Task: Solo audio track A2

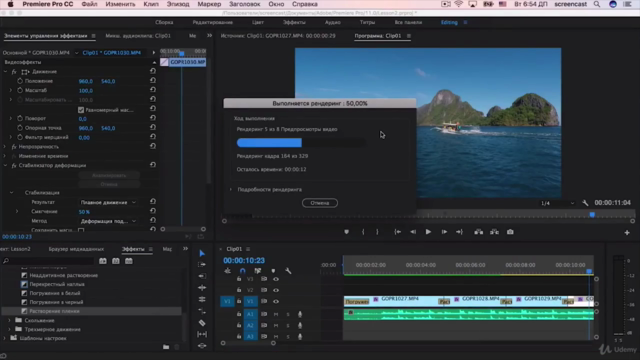Action: coord(288,325)
